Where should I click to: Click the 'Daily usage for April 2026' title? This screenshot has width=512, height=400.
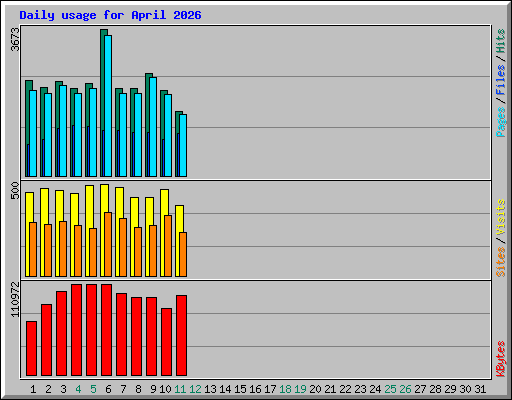pyautogui.click(x=110, y=15)
